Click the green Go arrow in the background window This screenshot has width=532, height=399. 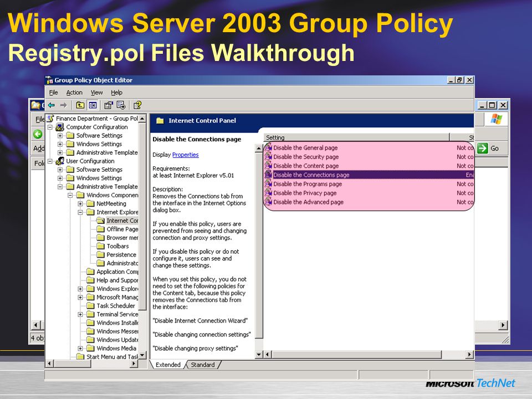coord(482,148)
